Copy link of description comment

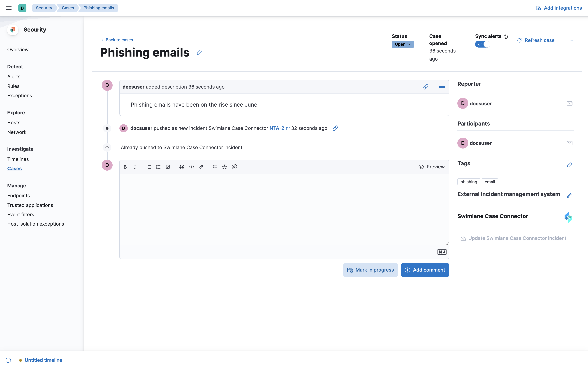point(425,87)
